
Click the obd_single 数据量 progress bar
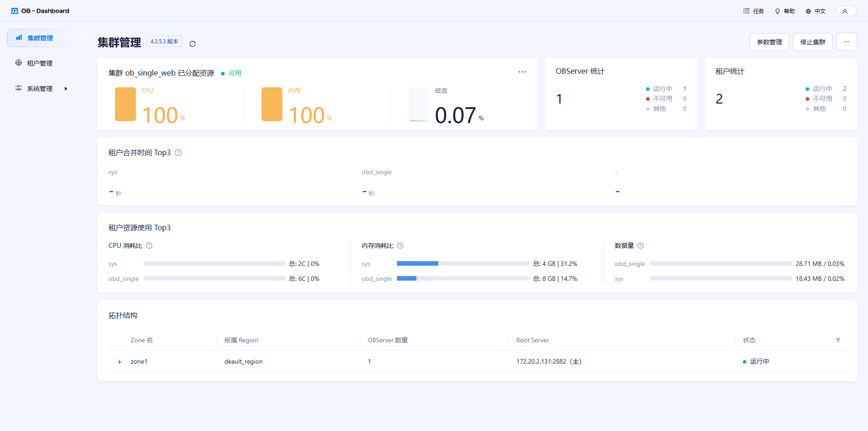pos(721,264)
